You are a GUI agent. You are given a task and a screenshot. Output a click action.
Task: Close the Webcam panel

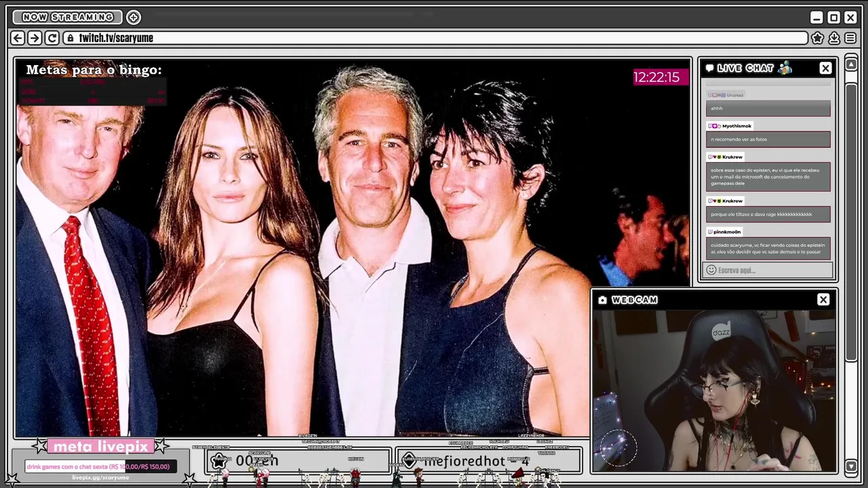823,300
